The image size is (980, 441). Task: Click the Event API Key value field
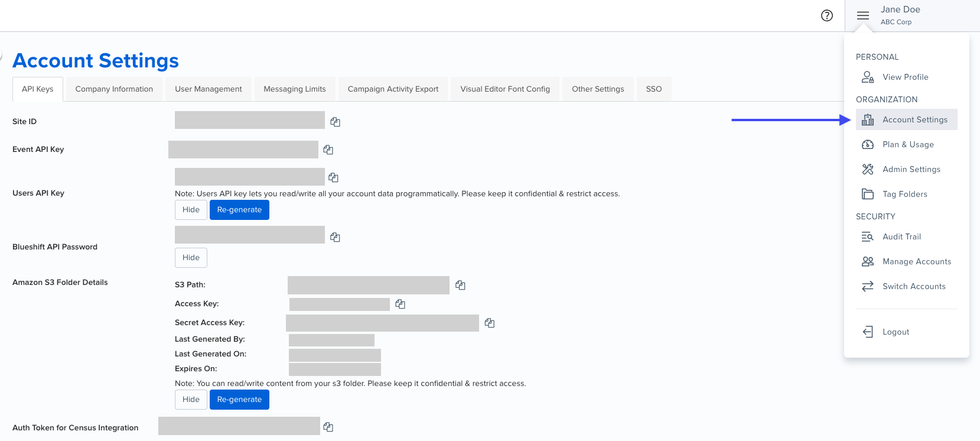point(243,150)
